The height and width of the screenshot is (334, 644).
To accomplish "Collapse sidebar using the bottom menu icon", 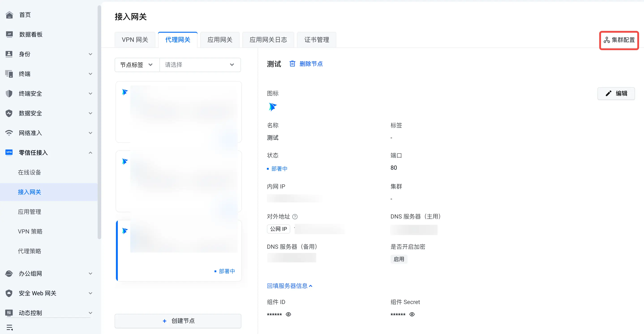I will click(x=9, y=327).
